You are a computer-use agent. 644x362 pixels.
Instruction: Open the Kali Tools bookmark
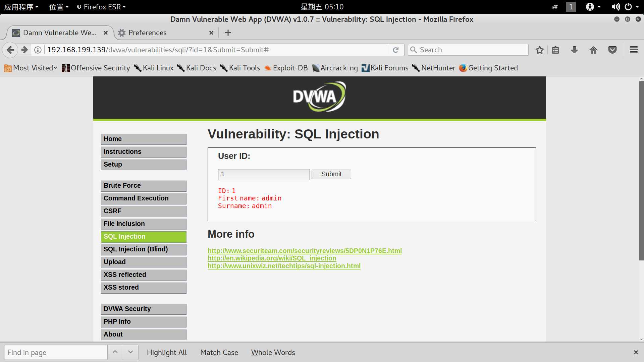pyautogui.click(x=240, y=68)
